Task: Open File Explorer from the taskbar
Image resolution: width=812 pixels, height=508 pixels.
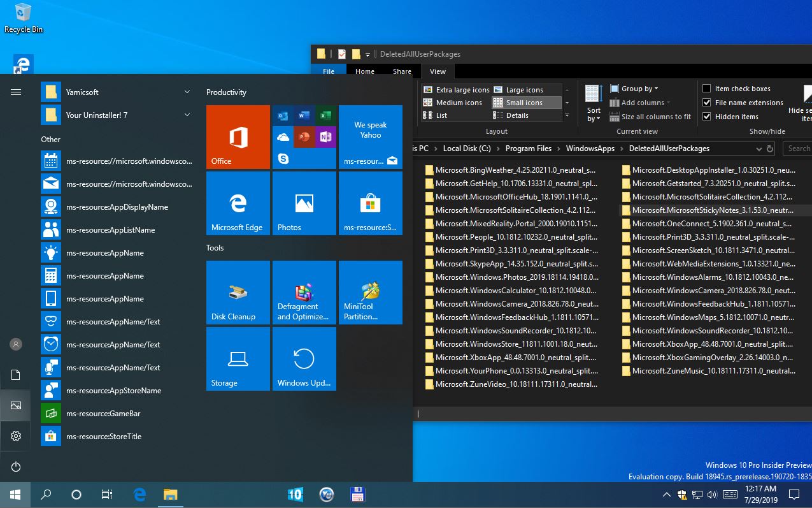Action: (170, 494)
